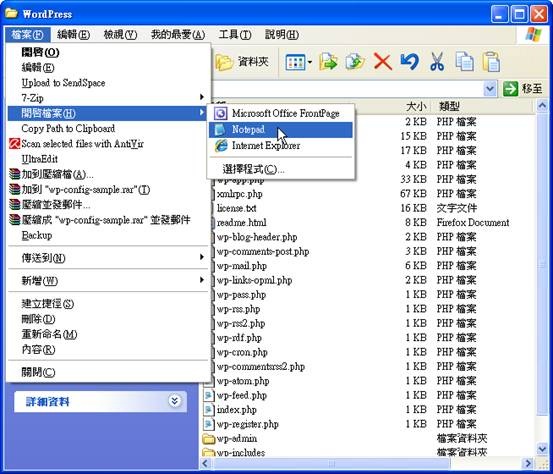
Task: Select 加到 wp-config-sample.rar entry
Action: click(86, 189)
